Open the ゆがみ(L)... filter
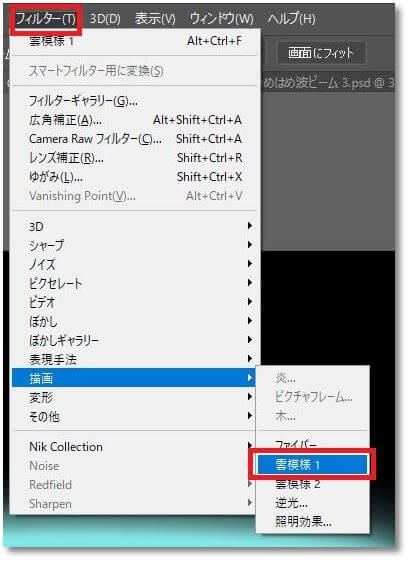 coord(135,177)
